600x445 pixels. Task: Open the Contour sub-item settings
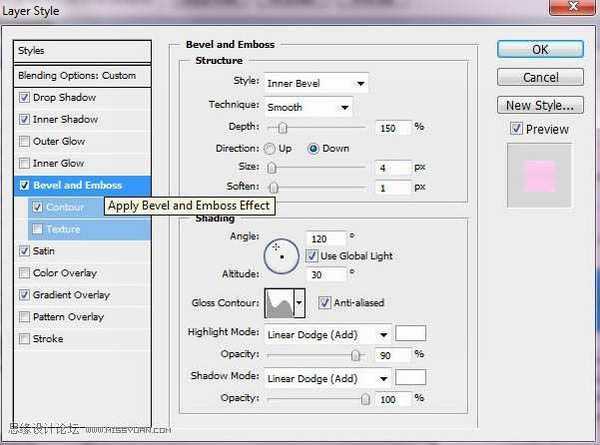tap(65, 207)
